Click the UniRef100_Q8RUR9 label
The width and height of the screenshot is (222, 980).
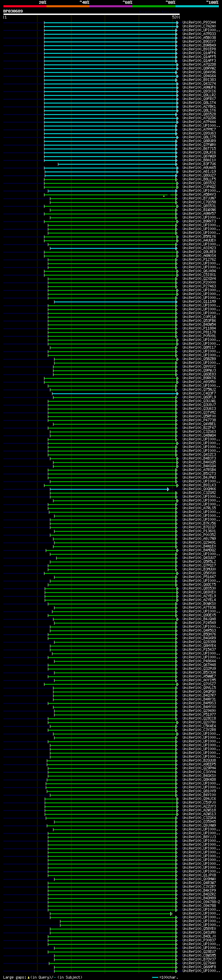coord(199,141)
